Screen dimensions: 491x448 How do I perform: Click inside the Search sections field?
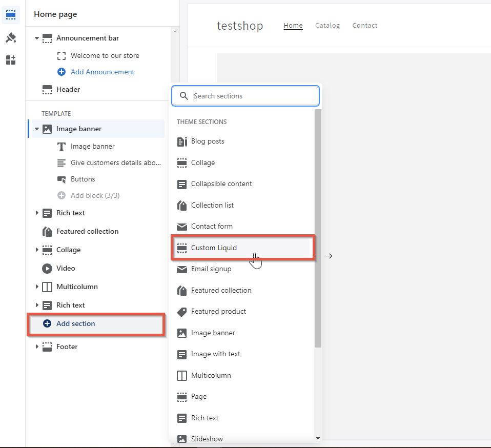(x=245, y=96)
